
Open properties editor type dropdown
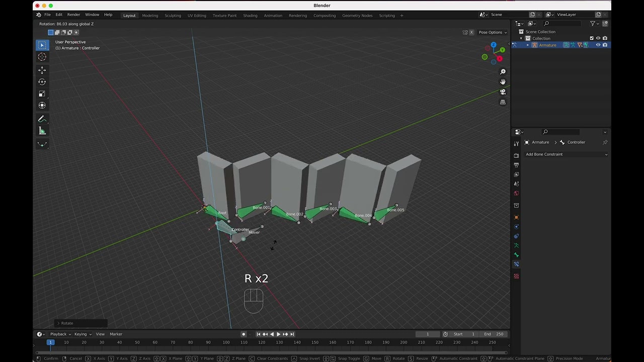click(519, 132)
